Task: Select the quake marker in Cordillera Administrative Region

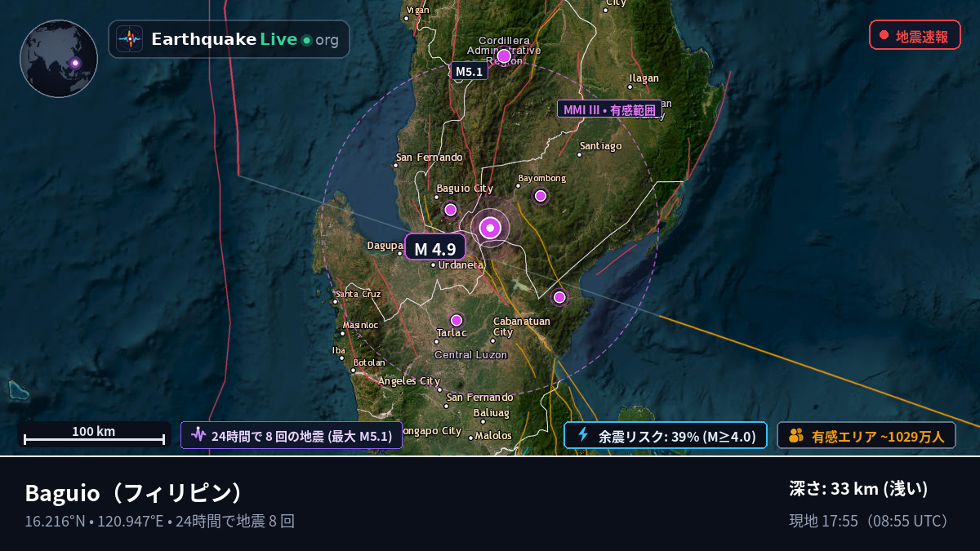Action: coord(504,56)
